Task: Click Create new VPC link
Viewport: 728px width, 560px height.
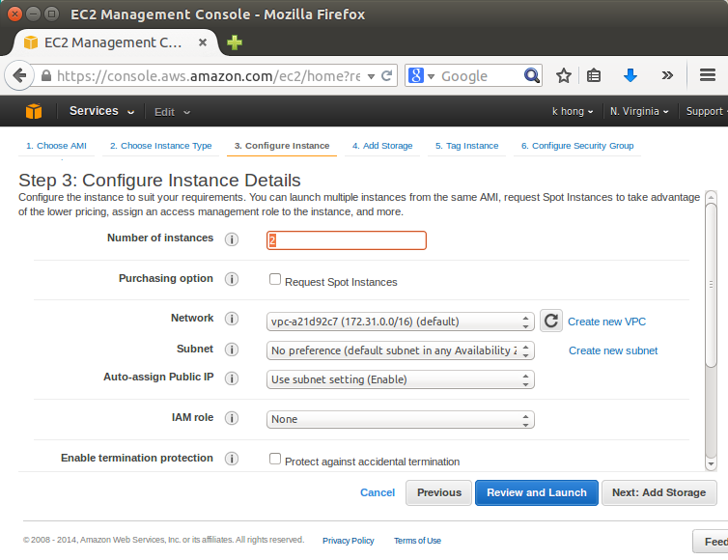Action: tap(606, 322)
